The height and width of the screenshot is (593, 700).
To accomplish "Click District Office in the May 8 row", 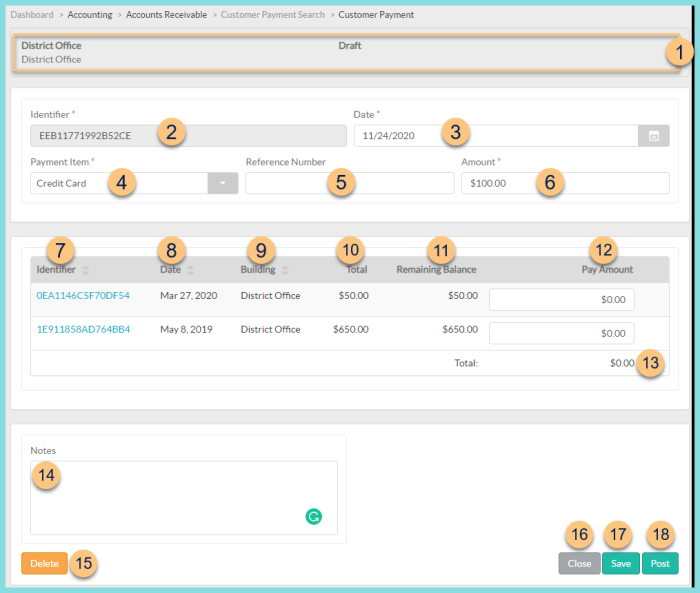I will point(270,330).
